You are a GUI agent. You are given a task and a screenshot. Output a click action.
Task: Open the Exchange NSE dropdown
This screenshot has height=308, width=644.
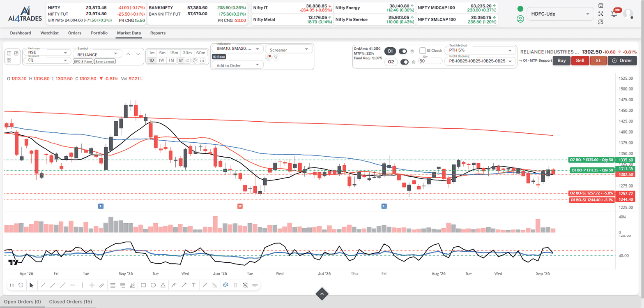click(x=48, y=53)
